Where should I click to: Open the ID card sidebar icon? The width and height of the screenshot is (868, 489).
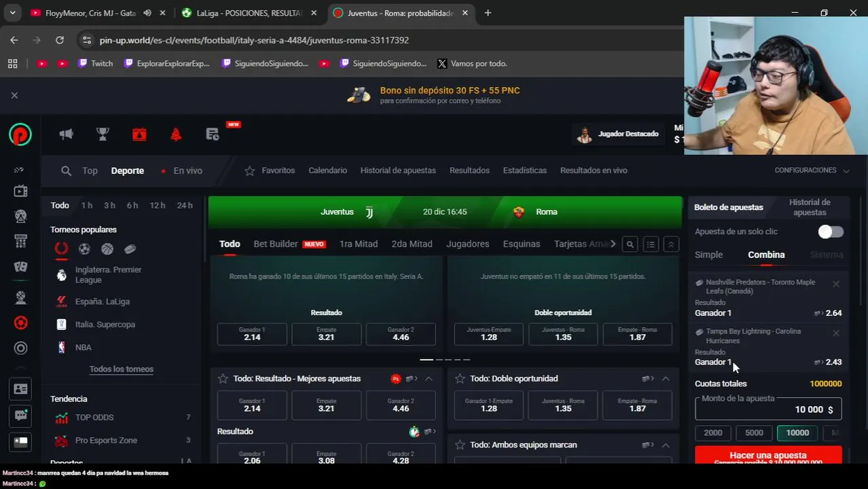20,389
